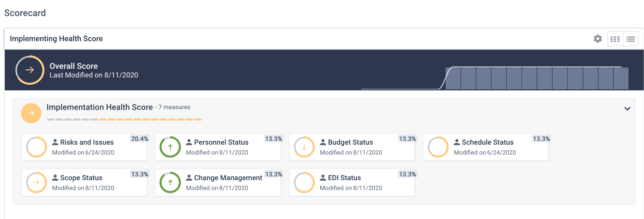
Task: Click Personnel Status green up-arrow indicator
Action: [170, 147]
